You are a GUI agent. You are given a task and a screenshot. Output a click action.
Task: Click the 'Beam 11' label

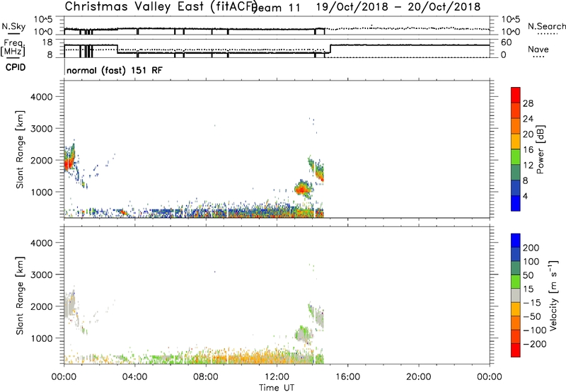(x=277, y=8)
